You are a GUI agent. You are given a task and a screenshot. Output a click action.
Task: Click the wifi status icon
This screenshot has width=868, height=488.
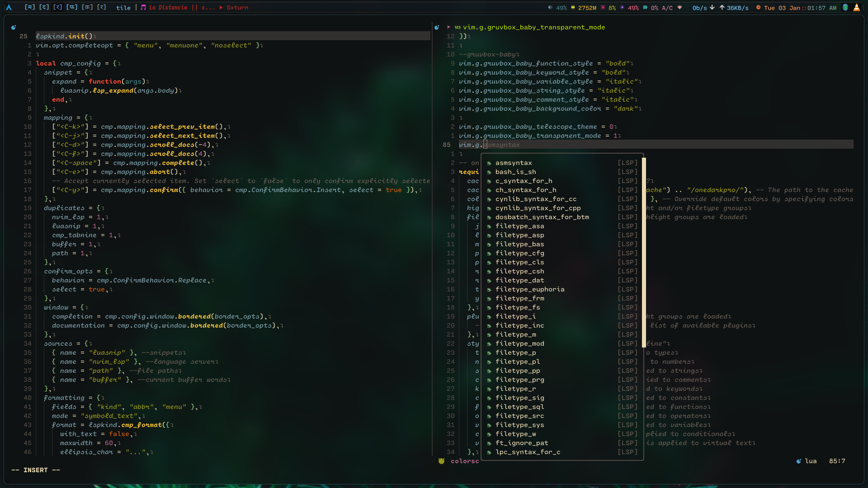[679, 8]
